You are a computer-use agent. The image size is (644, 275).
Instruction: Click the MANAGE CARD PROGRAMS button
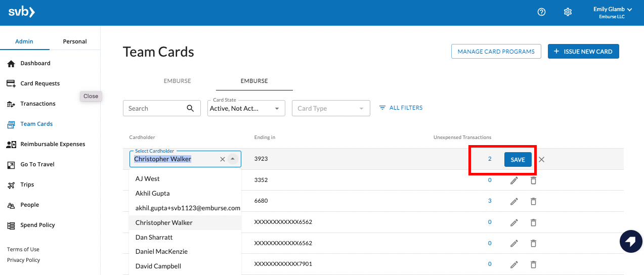(x=496, y=51)
